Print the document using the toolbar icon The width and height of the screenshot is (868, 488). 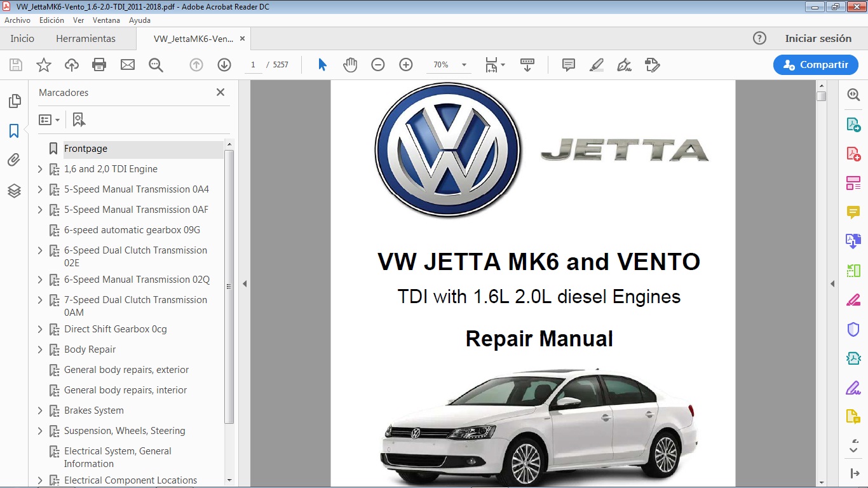[100, 64]
